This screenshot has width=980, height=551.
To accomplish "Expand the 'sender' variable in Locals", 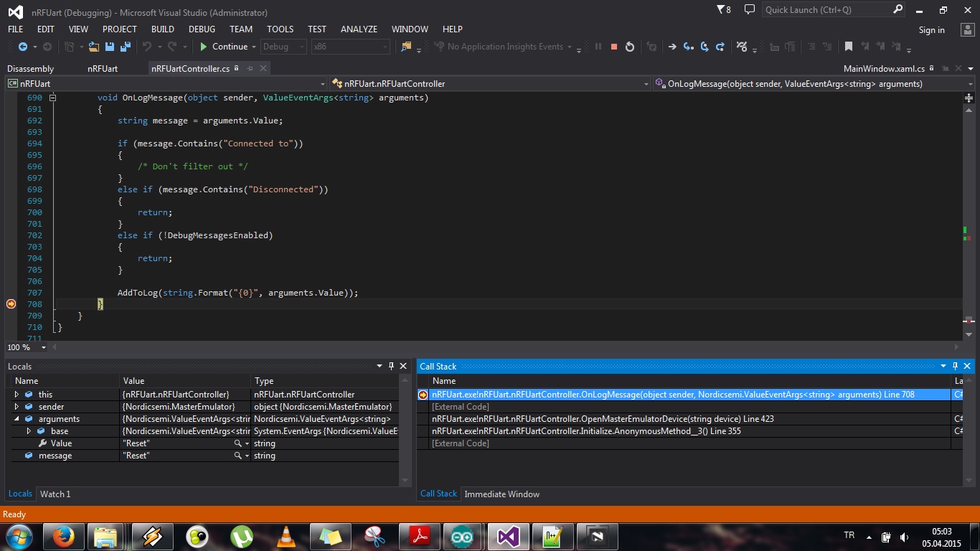I will click(x=17, y=407).
